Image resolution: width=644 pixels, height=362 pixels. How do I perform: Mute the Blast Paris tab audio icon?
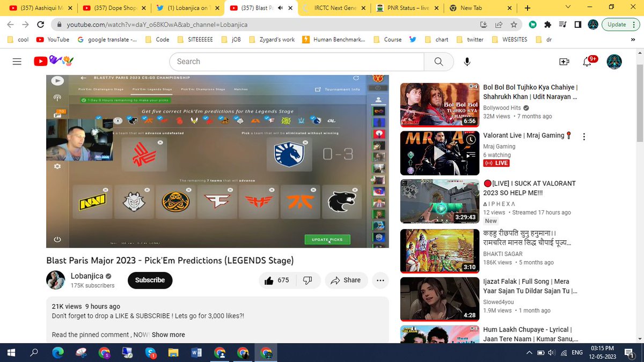(280, 8)
